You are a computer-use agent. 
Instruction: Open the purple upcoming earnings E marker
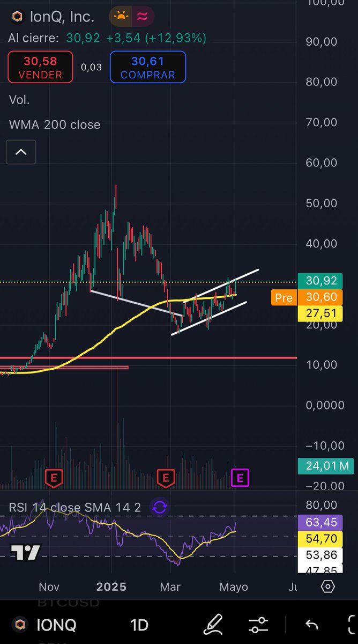click(x=240, y=477)
